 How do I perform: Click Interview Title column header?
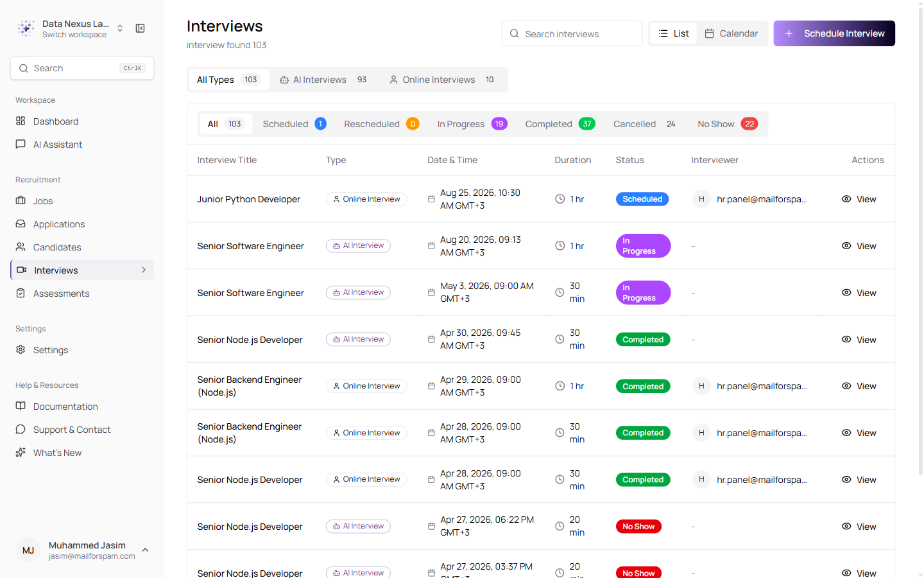(x=227, y=160)
